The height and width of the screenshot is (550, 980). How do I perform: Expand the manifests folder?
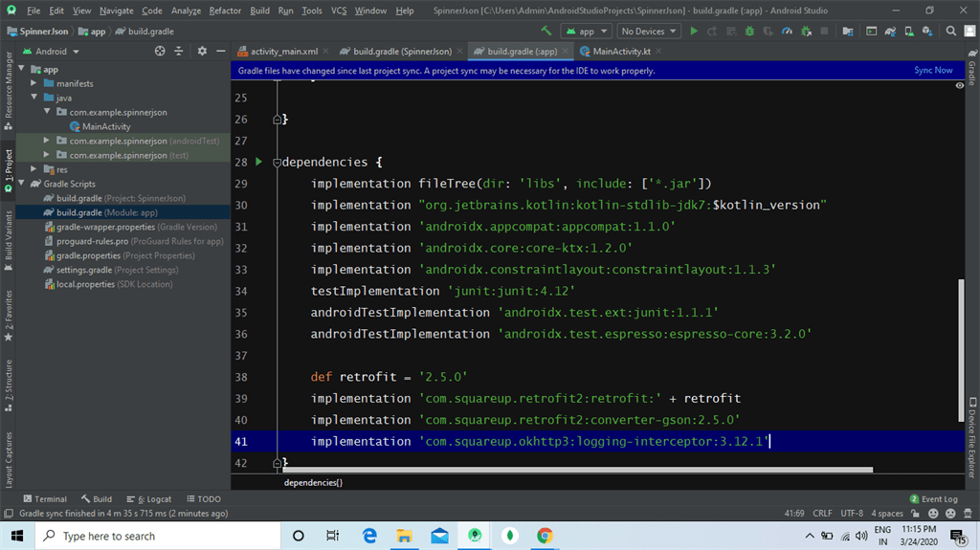(x=33, y=82)
